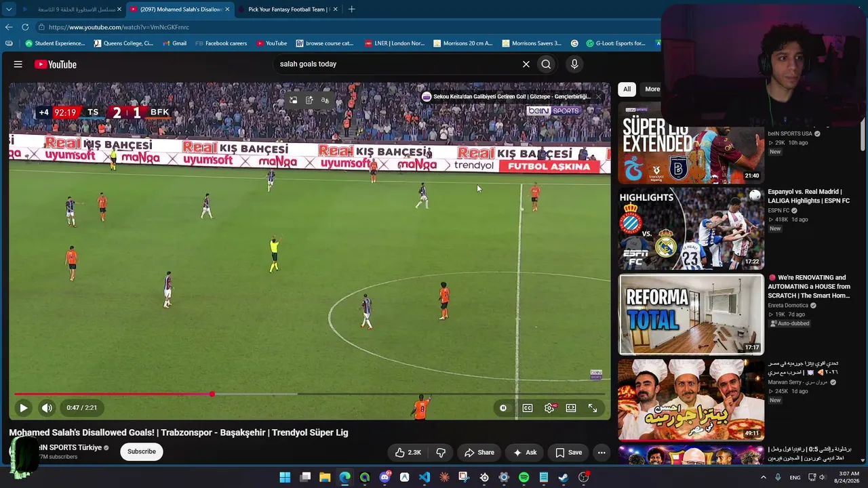This screenshot has width=868, height=488.
Task: Mute the video volume
Action: 47,408
